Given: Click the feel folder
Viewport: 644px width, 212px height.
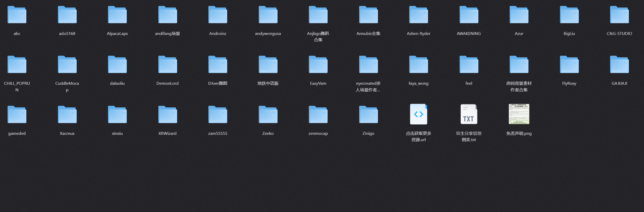Looking at the screenshot, I should pyautogui.click(x=469, y=64).
